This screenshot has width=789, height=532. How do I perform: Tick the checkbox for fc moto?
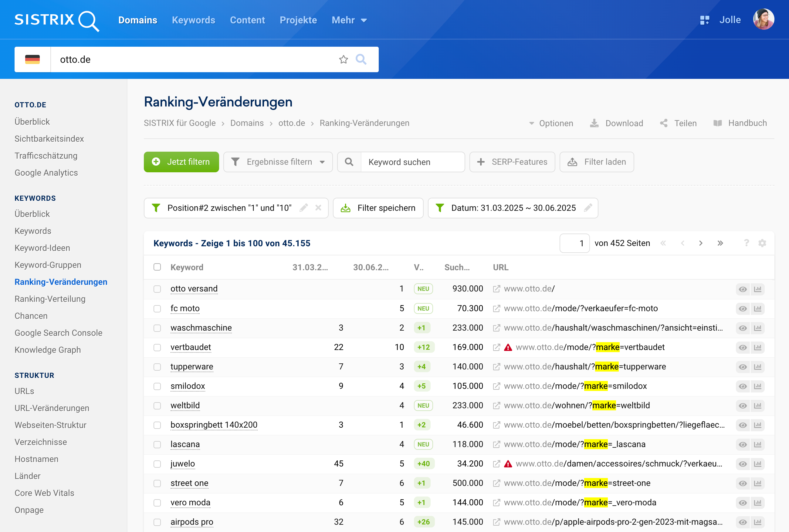click(x=157, y=308)
